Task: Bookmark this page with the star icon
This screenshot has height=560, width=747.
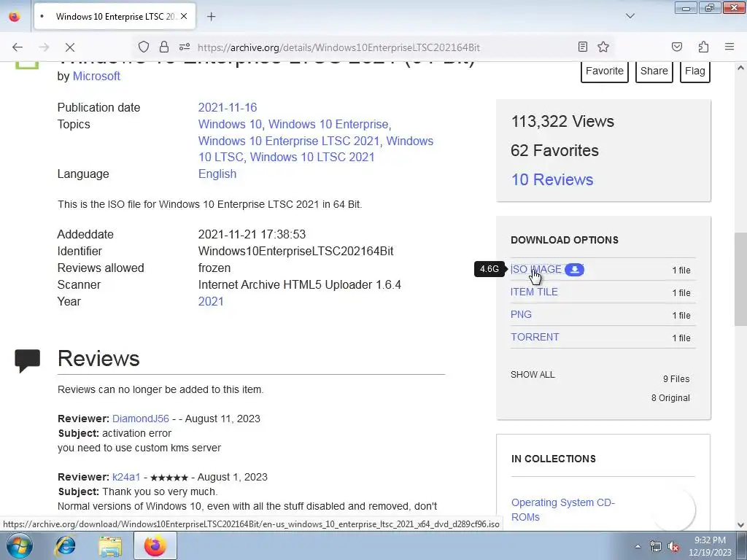Action: pyautogui.click(x=603, y=47)
